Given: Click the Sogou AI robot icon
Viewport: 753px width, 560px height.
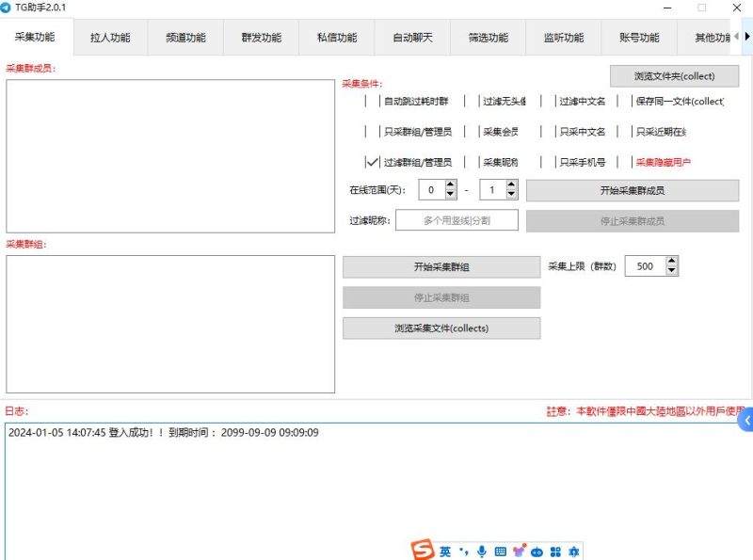Looking at the screenshot, I should [537, 551].
